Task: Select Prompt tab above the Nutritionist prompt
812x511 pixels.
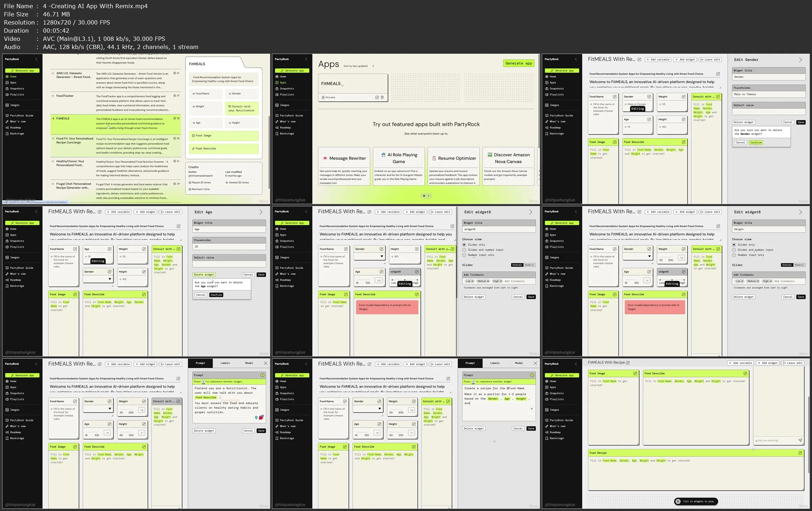Action: point(200,363)
